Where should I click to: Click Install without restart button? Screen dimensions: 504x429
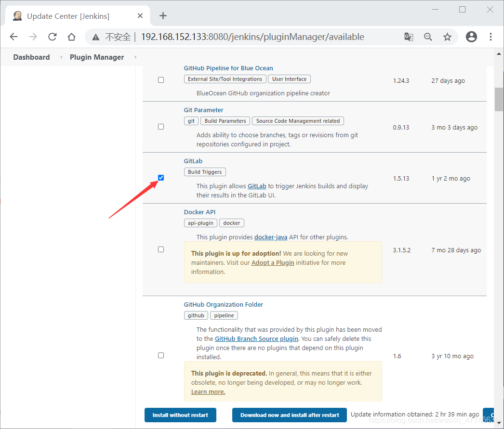(x=180, y=415)
